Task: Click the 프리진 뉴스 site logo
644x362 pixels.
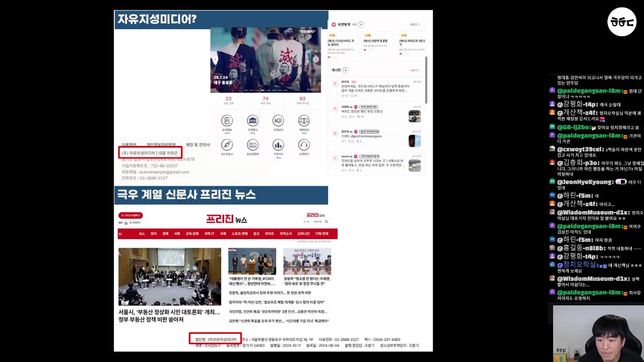Action: click(x=227, y=220)
